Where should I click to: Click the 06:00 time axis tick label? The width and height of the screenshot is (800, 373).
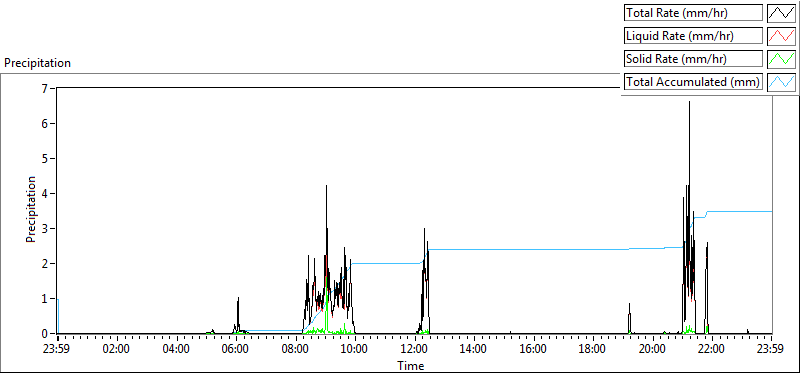tap(236, 350)
